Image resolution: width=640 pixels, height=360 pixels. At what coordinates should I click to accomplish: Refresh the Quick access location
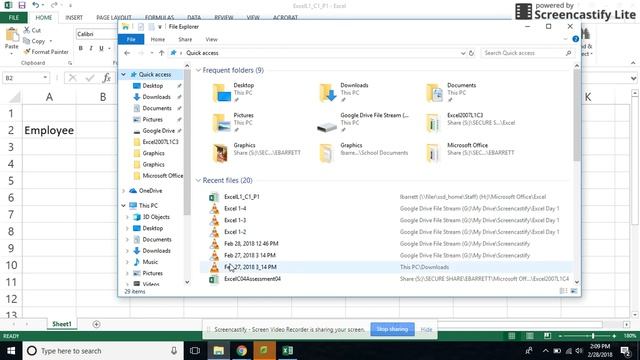click(x=471, y=53)
